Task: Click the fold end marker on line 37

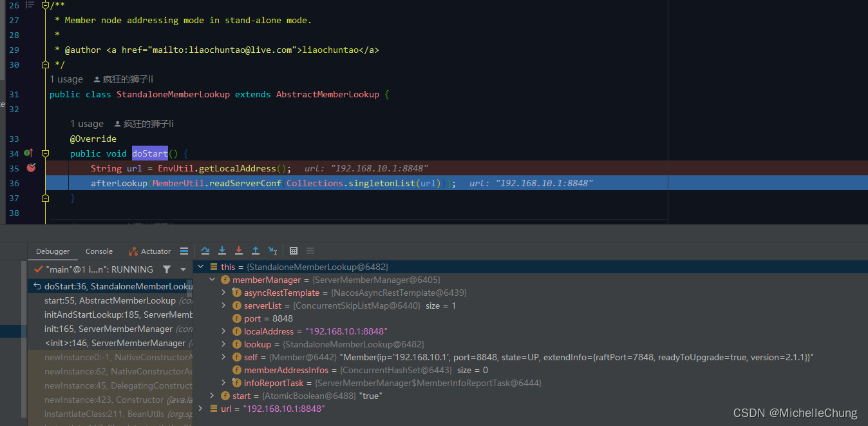Action: point(45,198)
